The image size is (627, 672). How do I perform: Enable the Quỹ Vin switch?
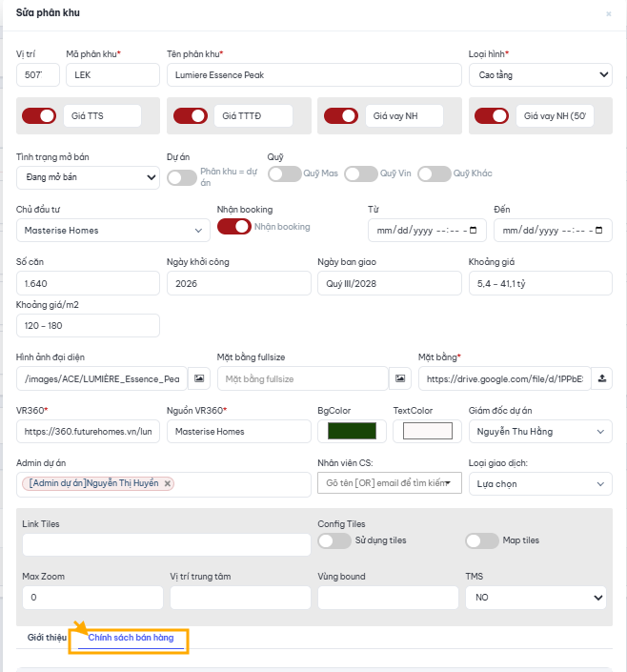coord(361,173)
